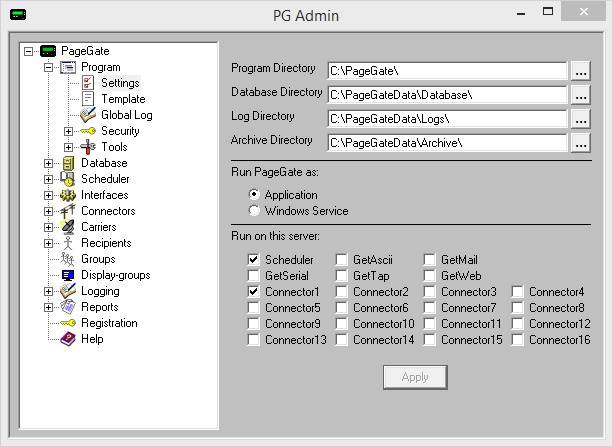Screen dimensions: 613x447
Task: Expand the Logging tree node
Action: click(48, 291)
